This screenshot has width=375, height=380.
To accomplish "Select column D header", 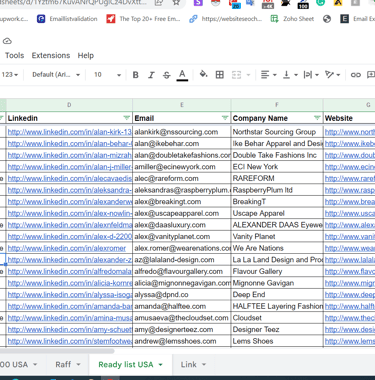I will click(x=69, y=105).
